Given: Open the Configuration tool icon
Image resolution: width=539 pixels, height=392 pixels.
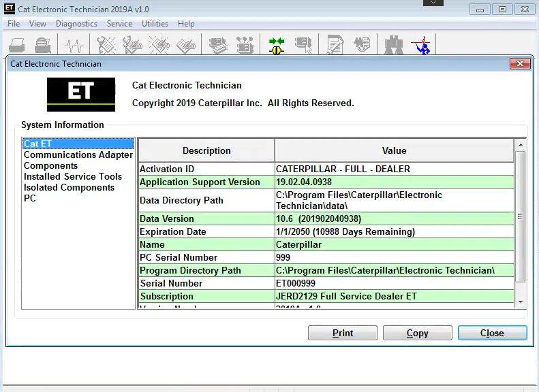Looking at the screenshot, I should pyautogui.click(x=245, y=45).
